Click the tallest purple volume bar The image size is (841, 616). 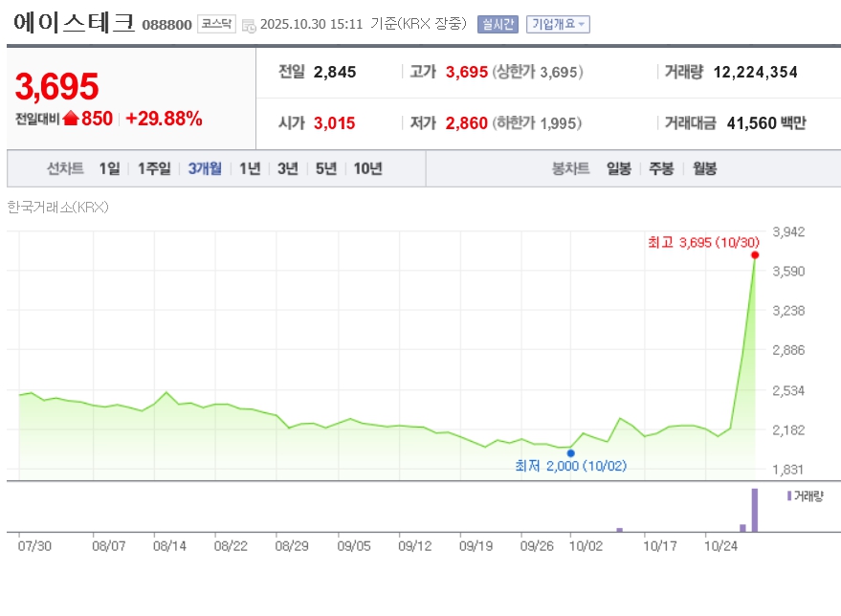pos(754,511)
